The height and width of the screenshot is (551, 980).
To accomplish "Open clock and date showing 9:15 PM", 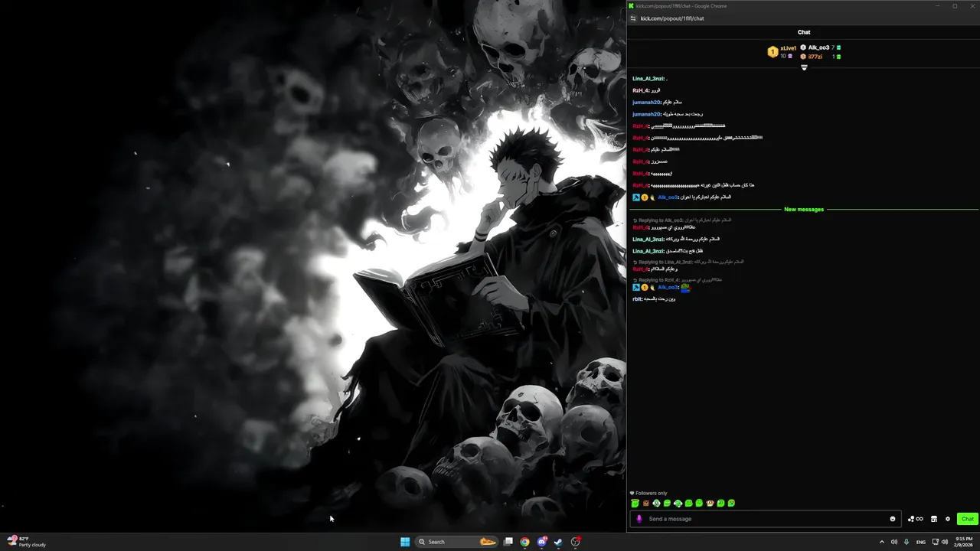I will (x=964, y=542).
